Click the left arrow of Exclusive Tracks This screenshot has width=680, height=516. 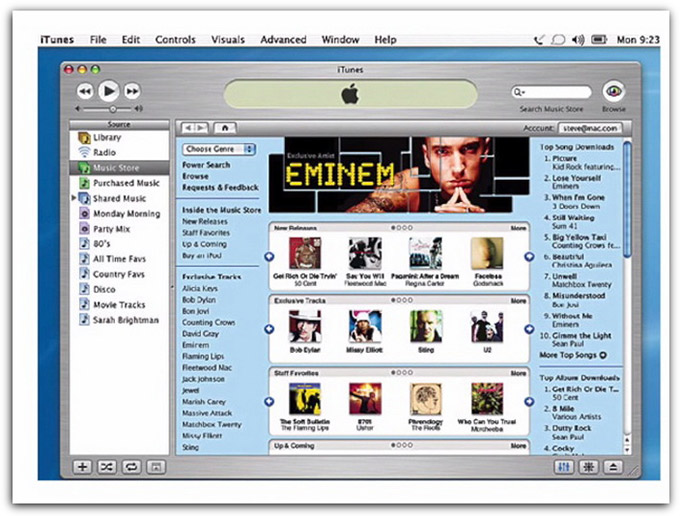[269, 329]
